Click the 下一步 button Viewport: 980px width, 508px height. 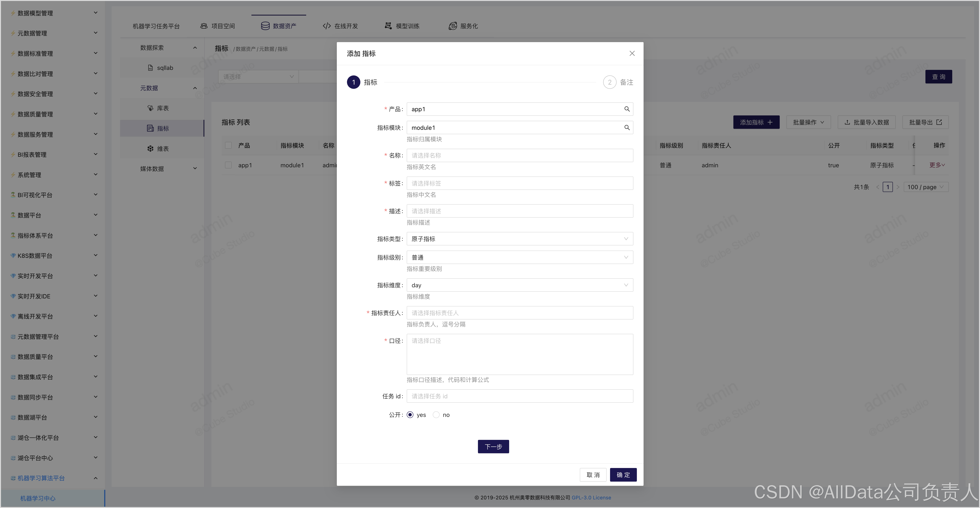click(493, 447)
